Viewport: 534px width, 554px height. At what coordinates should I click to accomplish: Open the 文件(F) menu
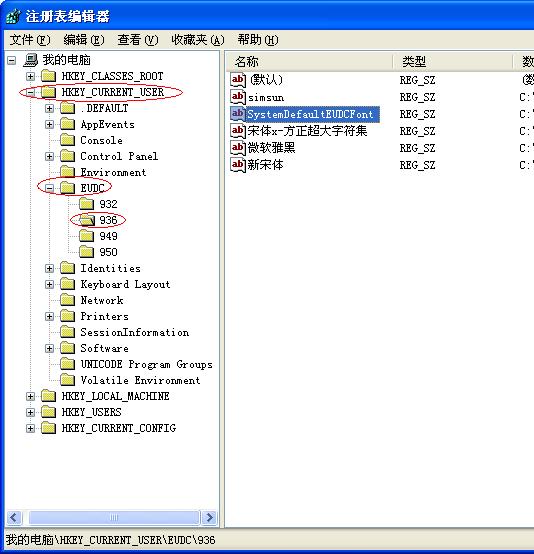tap(30, 40)
